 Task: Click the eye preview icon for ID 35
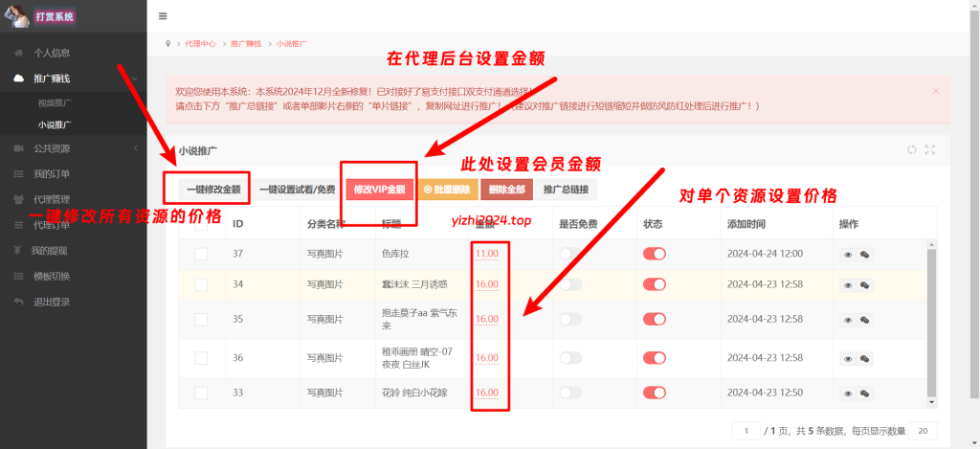pyautogui.click(x=848, y=320)
